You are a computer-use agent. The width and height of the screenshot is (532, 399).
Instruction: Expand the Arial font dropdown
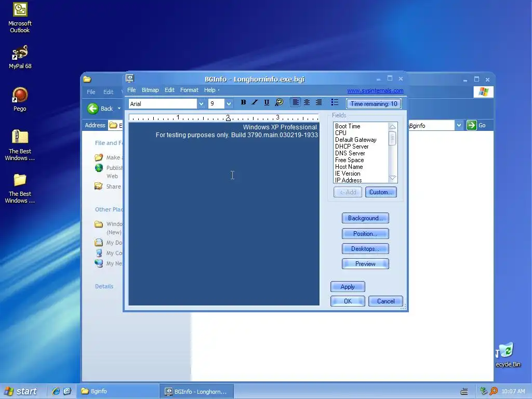coord(201,103)
